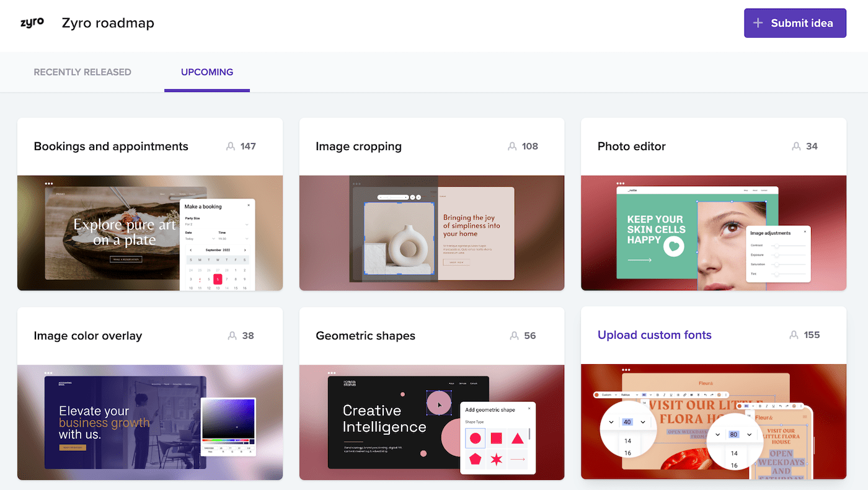Click the vote icon on Image cropping
Image resolution: width=868 pixels, height=490 pixels.
[x=512, y=146]
